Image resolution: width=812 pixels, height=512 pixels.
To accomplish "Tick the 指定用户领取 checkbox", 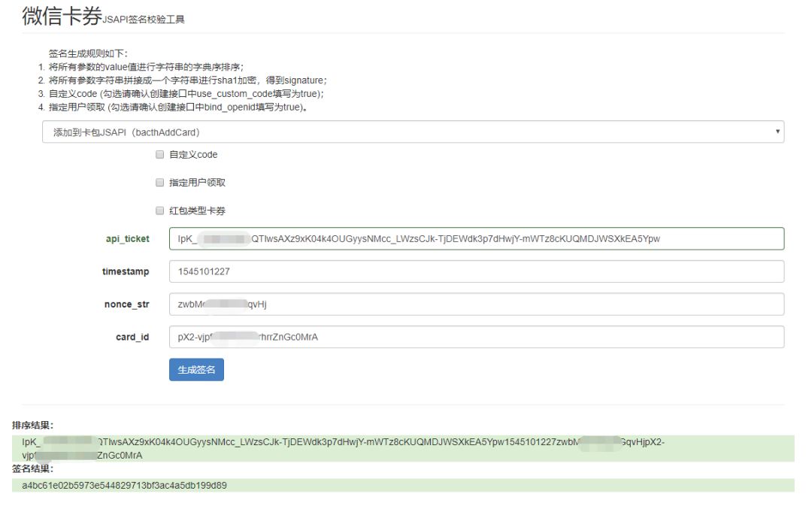I will (159, 182).
